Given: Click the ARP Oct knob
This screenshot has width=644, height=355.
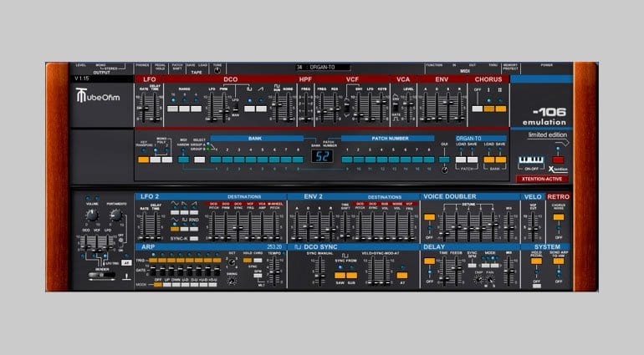Looking at the screenshot, I should (232, 261).
